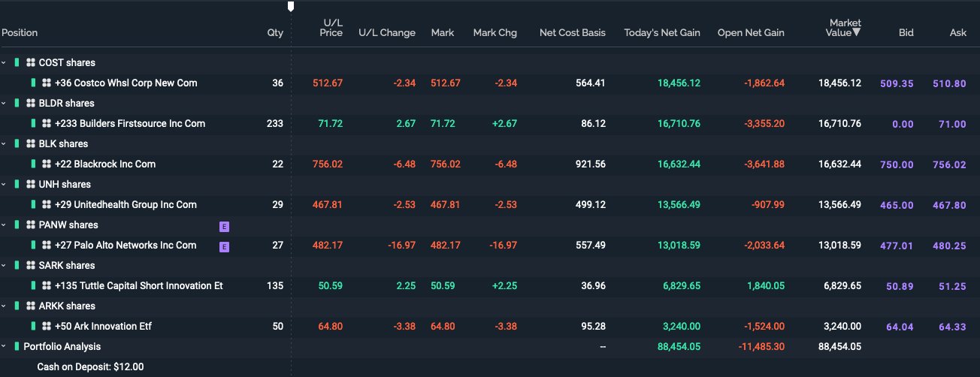The width and height of the screenshot is (980, 377).
Task: Click Costco ask price 510.80
Action: [x=949, y=83]
